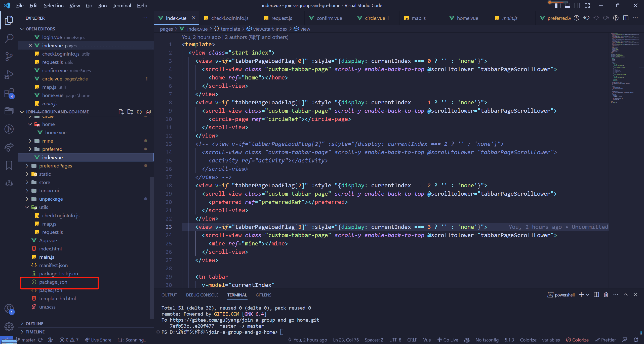
Task: Open Source Control view in activity bar
Action: tap(9, 56)
